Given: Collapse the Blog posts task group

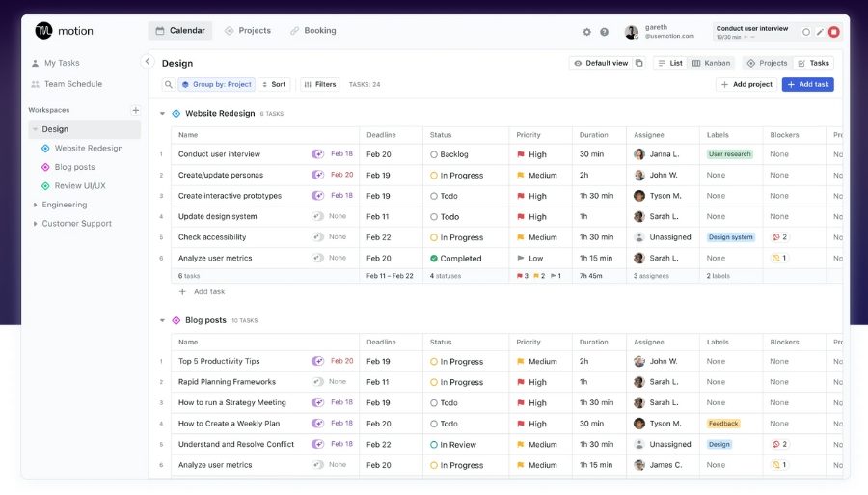Looking at the screenshot, I should click(162, 320).
